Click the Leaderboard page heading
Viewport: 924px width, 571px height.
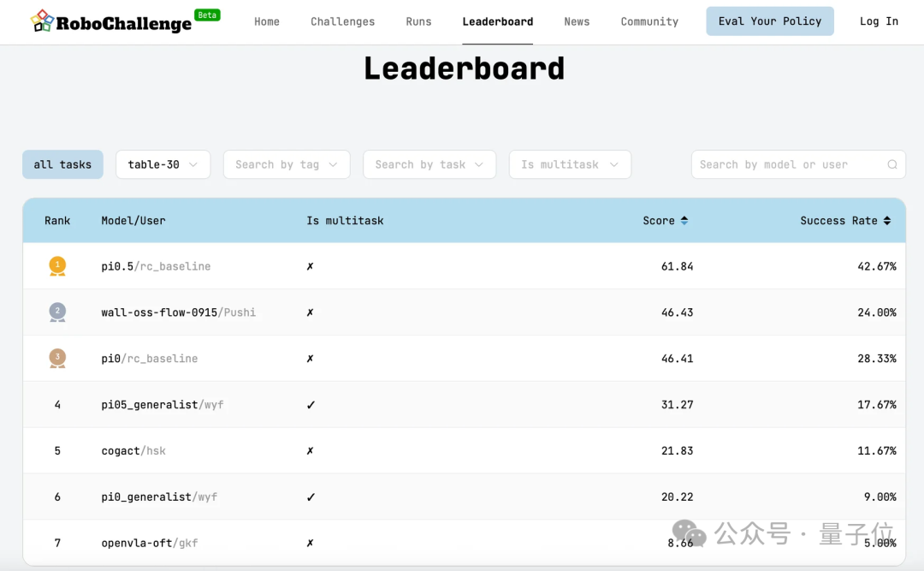[x=465, y=68]
